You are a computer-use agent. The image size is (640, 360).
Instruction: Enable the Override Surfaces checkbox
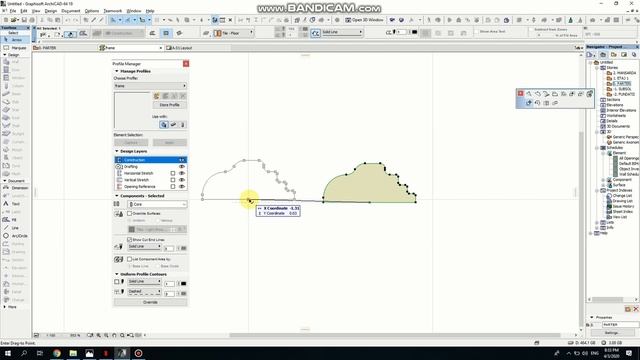coord(129,213)
